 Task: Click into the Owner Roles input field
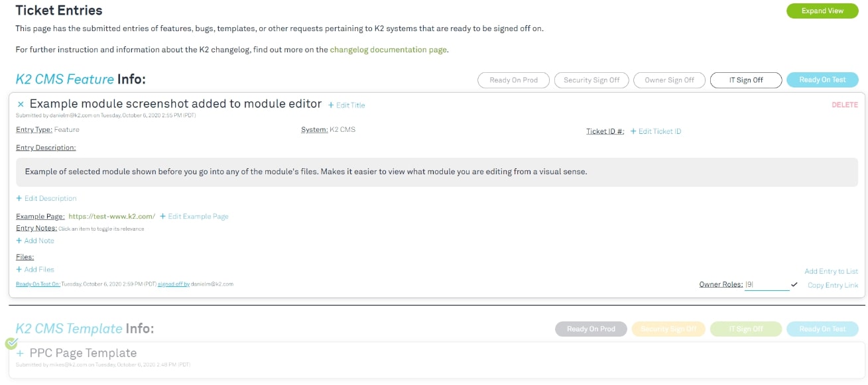[x=767, y=285]
